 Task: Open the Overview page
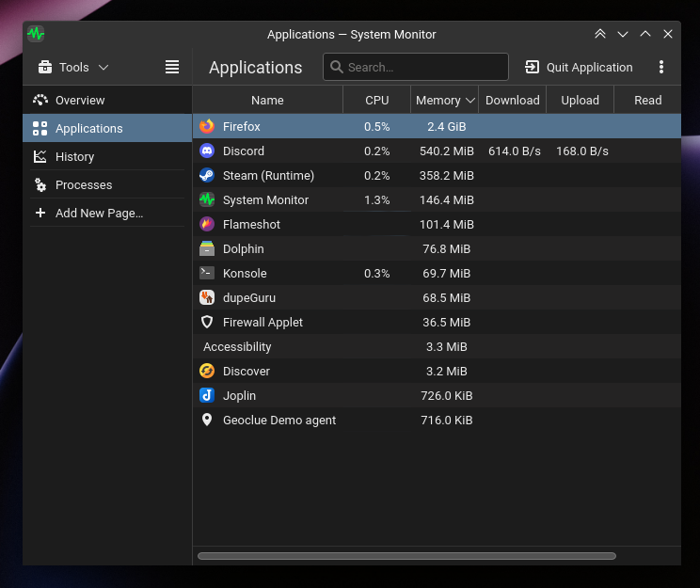[x=107, y=100]
